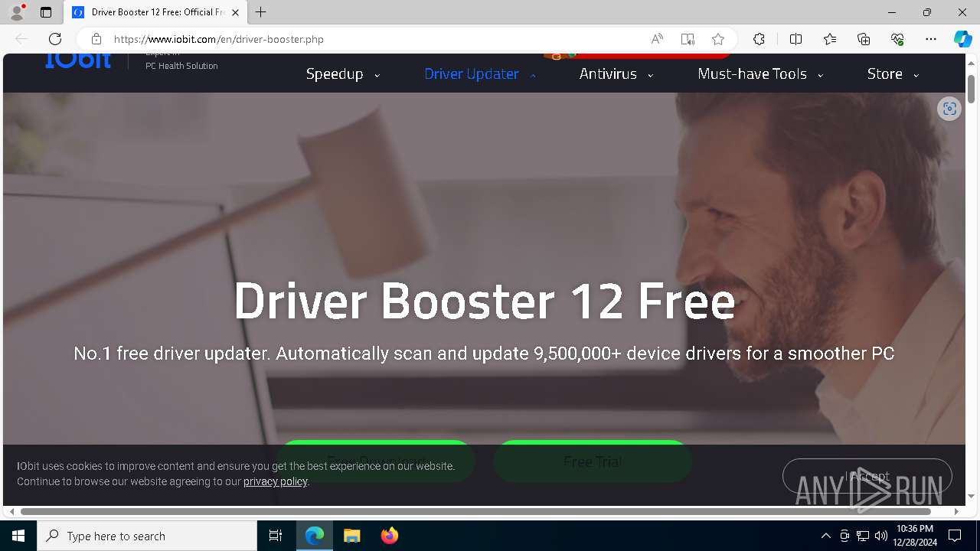
Task: Click the network tray icon
Action: click(863, 536)
